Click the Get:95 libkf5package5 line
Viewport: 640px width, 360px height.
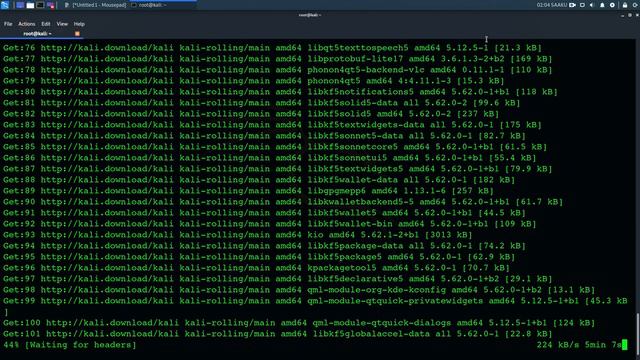point(259,257)
